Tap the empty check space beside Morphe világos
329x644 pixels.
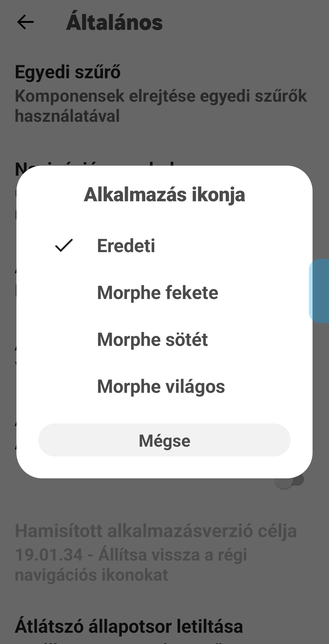[x=64, y=386]
